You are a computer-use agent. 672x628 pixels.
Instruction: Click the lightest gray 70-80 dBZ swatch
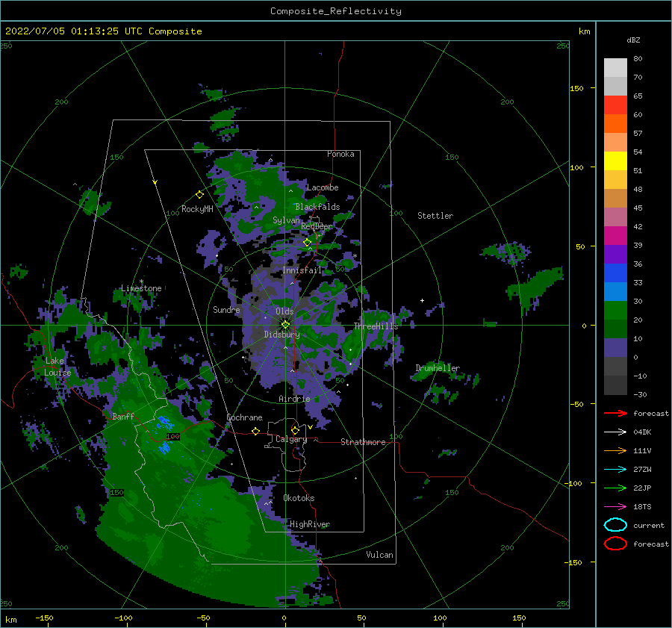click(615, 68)
